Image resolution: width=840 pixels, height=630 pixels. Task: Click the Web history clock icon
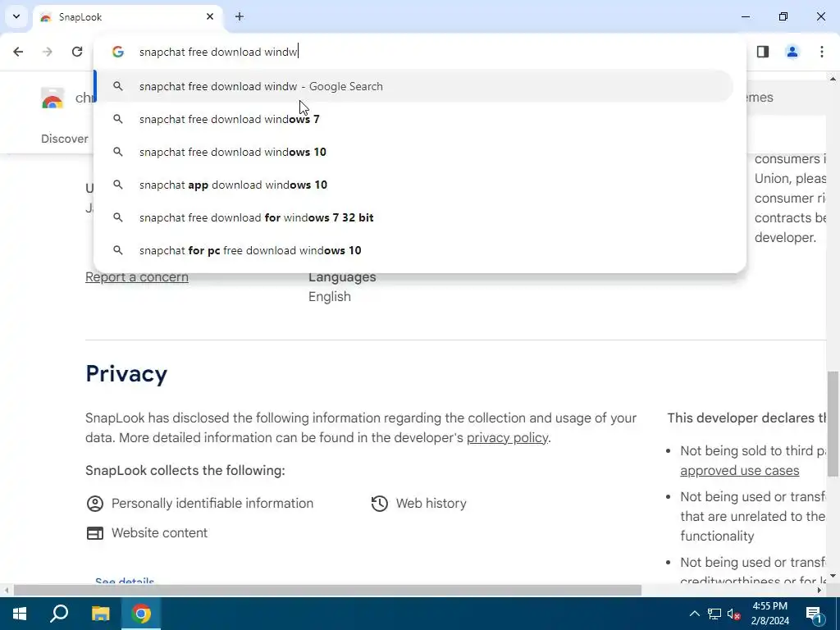379,504
